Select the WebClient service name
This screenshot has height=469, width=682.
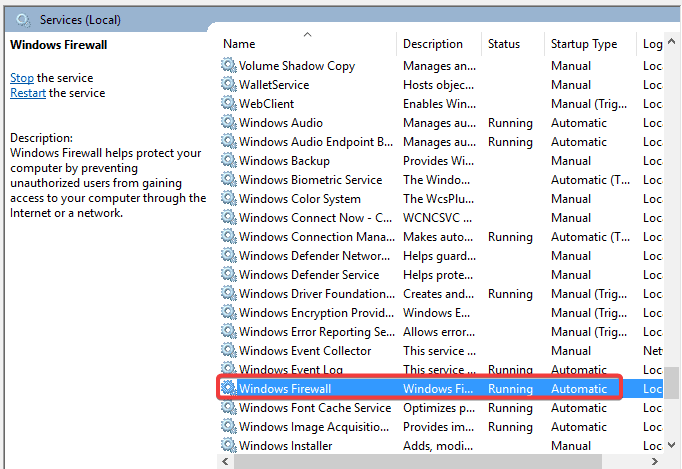[x=266, y=104]
